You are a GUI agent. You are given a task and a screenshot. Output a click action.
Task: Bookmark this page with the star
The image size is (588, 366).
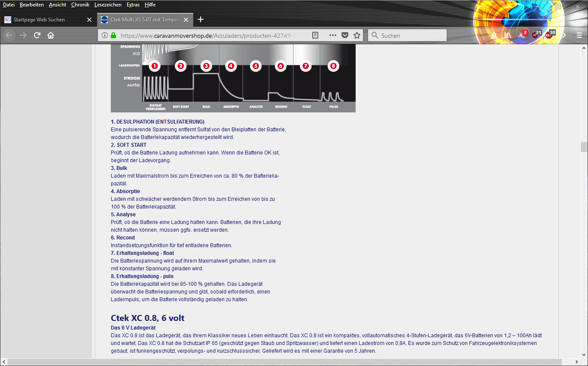(356, 35)
